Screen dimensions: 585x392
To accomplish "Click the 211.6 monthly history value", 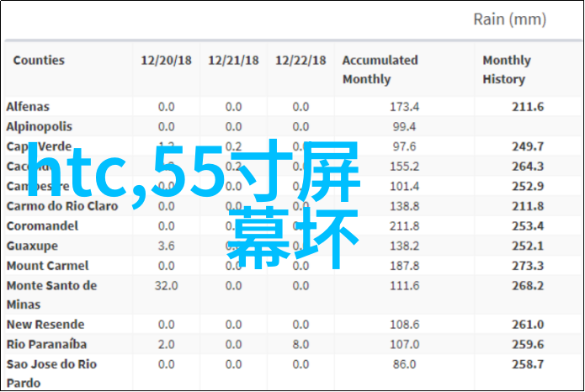I will [x=528, y=107].
